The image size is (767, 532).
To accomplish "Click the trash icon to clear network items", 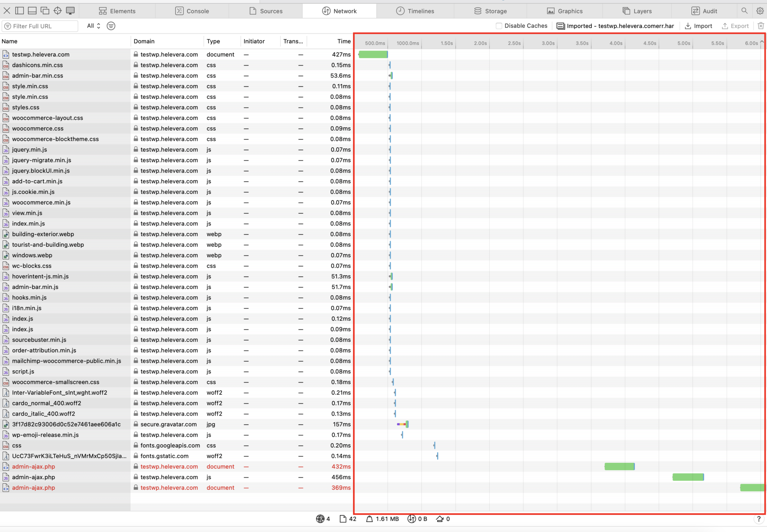I will point(761,26).
